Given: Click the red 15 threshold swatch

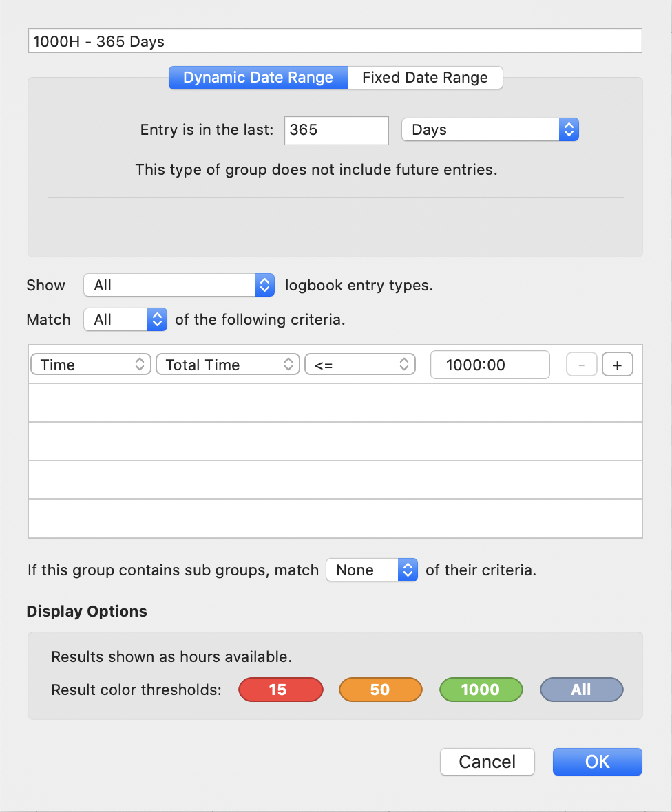Looking at the screenshot, I should pos(281,690).
